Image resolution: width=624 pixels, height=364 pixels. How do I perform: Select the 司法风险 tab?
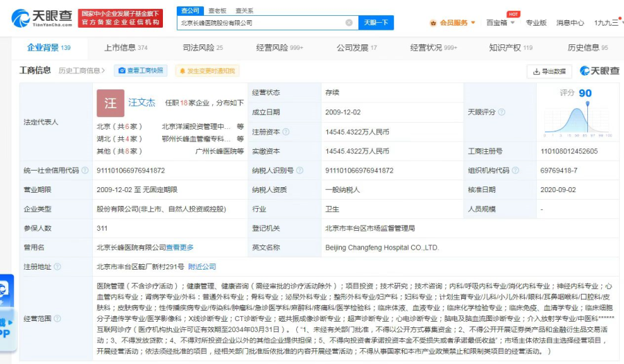coord(202,48)
